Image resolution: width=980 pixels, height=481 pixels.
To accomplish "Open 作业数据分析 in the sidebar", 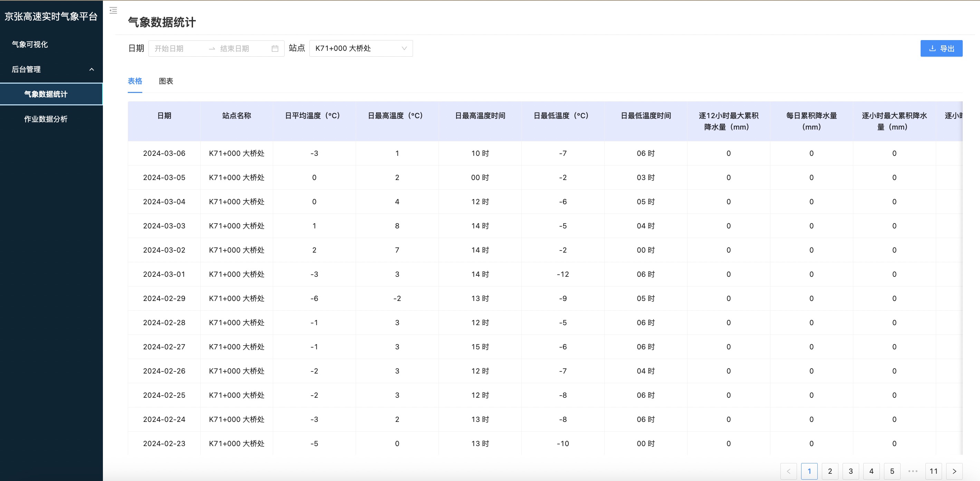I will tap(46, 119).
